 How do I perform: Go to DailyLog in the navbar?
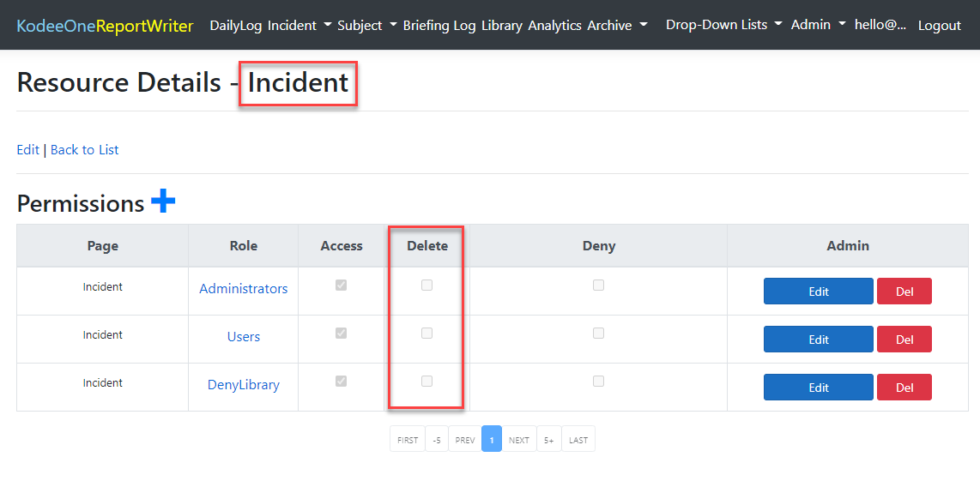click(x=236, y=26)
